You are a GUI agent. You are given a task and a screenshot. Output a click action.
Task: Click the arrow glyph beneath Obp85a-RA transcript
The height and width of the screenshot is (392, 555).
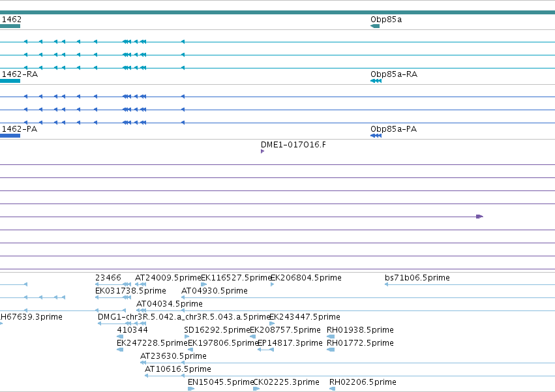click(x=376, y=81)
